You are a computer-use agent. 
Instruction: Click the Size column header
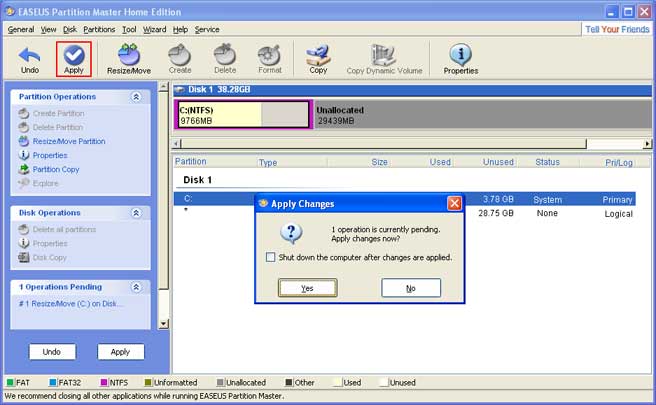[x=379, y=162]
